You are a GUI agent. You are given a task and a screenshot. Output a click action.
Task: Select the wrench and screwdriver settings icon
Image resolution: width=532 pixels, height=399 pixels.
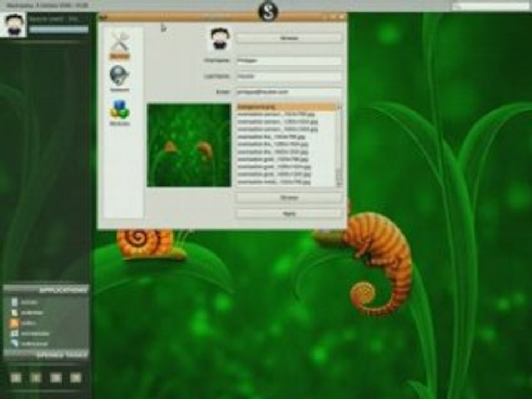120,42
